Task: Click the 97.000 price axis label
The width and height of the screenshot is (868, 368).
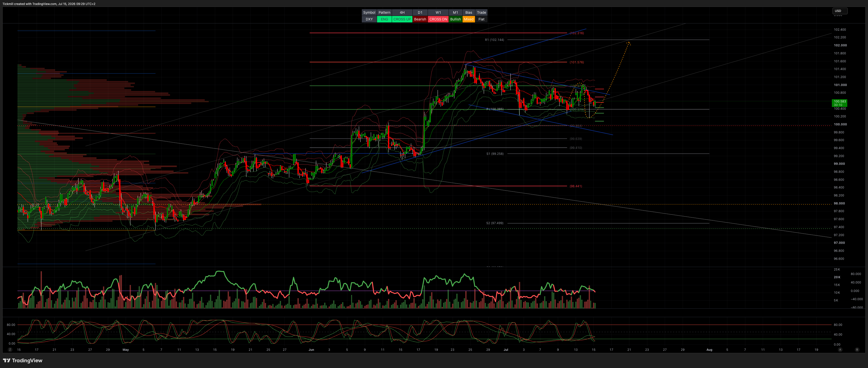Action: 839,243
